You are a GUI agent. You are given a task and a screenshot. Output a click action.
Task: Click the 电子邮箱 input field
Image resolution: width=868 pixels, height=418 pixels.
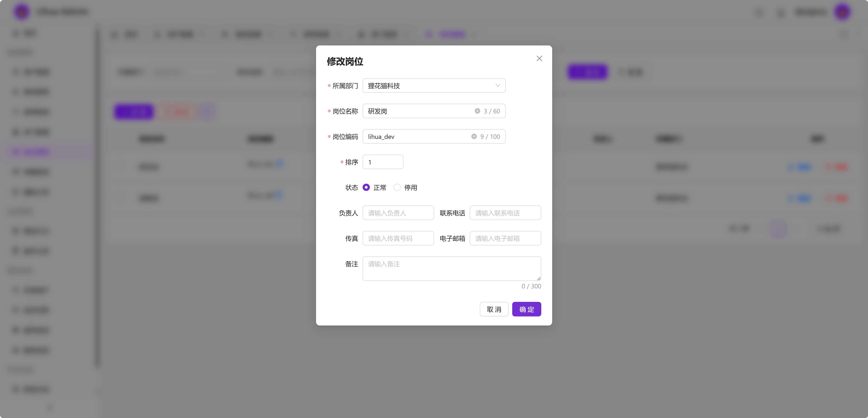click(505, 238)
